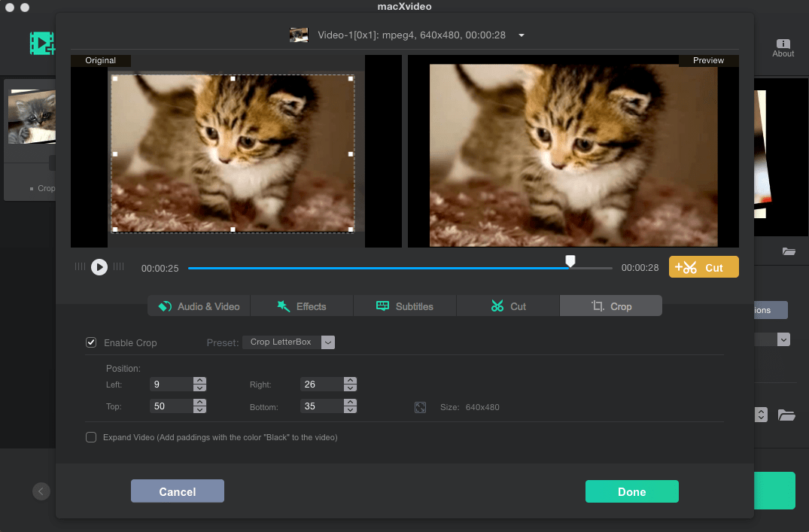Switch to the Audio & Video tab

tap(199, 306)
